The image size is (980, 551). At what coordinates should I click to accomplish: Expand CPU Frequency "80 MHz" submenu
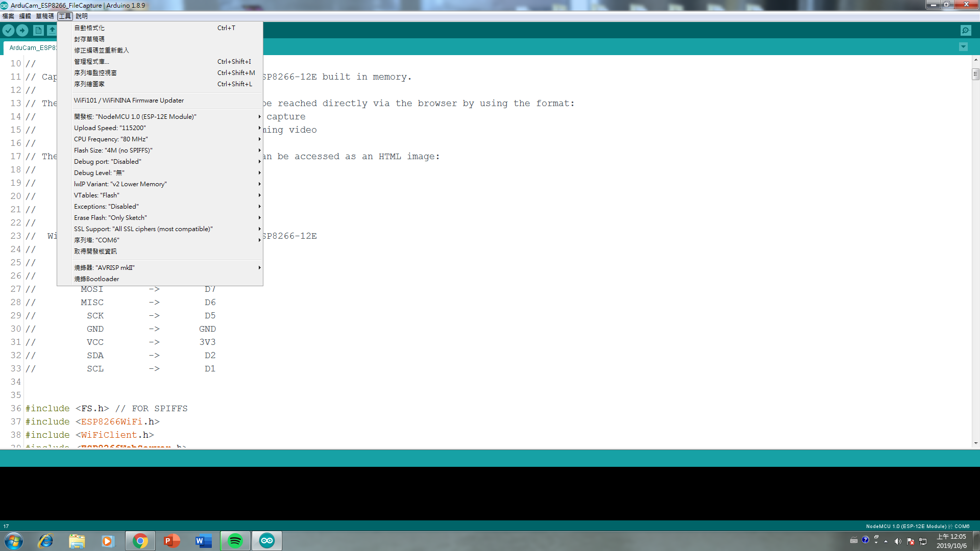pyautogui.click(x=160, y=139)
